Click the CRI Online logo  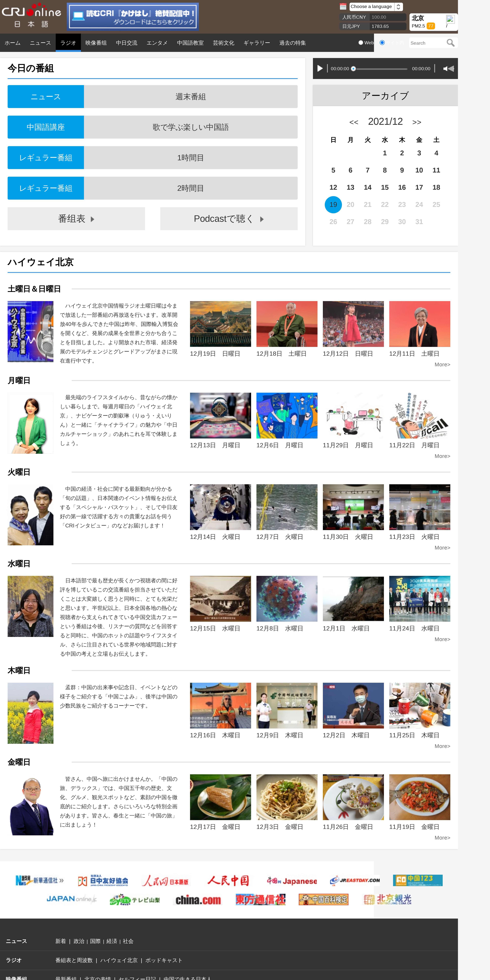[31, 16]
